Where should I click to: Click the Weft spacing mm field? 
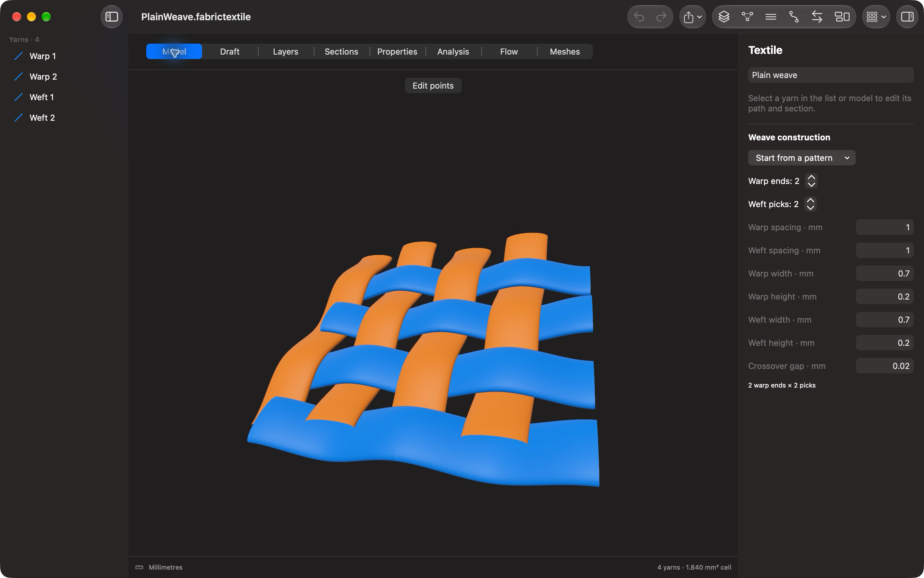pos(885,250)
